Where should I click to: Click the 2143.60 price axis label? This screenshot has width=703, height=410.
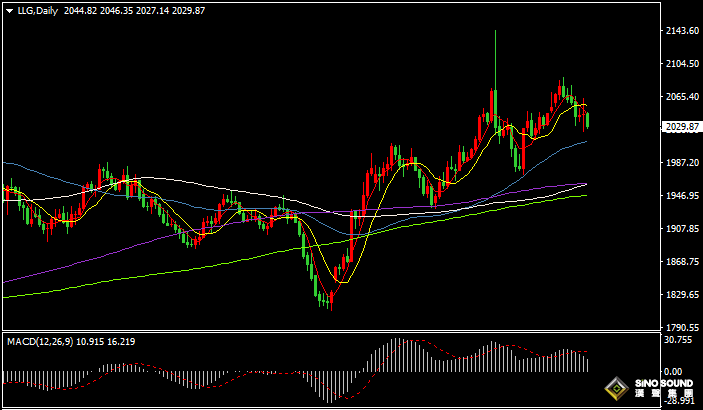[681, 31]
